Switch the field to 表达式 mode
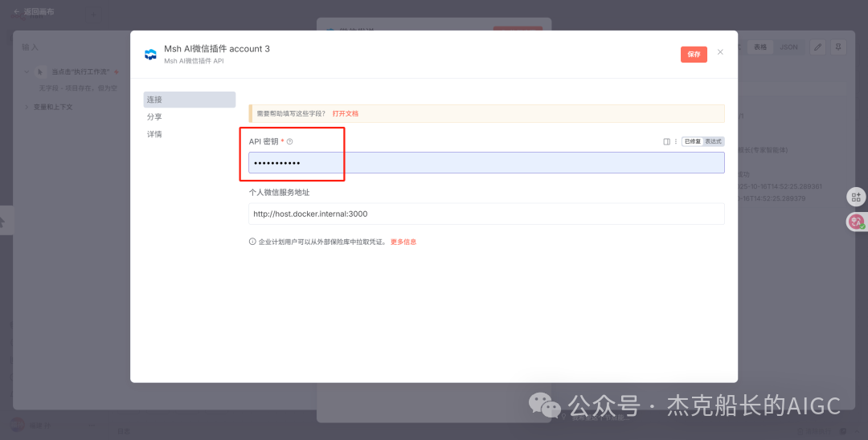 tap(713, 141)
